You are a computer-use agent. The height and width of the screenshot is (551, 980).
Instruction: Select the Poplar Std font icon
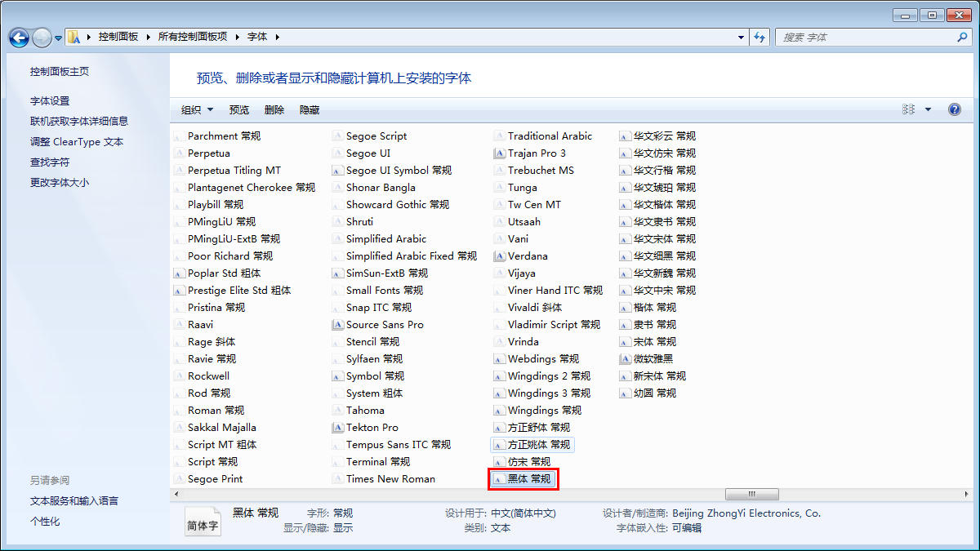[180, 273]
